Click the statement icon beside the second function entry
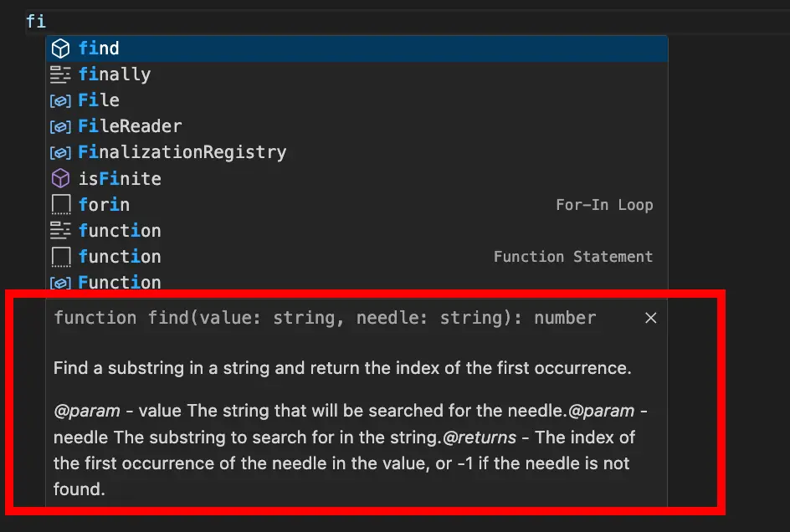The height and width of the screenshot is (532, 790). [x=60, y=256]
